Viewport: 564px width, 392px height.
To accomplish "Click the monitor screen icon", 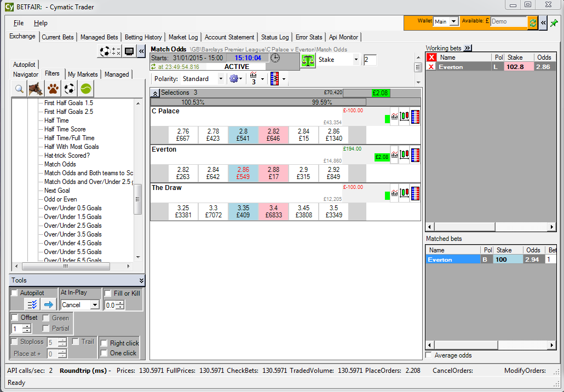I will (129, 51).
